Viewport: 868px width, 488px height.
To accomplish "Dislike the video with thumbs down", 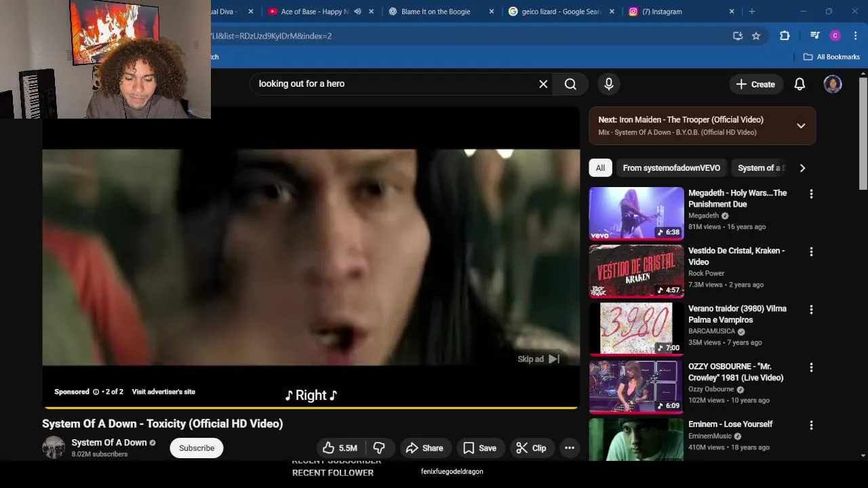I will point(379,448).
